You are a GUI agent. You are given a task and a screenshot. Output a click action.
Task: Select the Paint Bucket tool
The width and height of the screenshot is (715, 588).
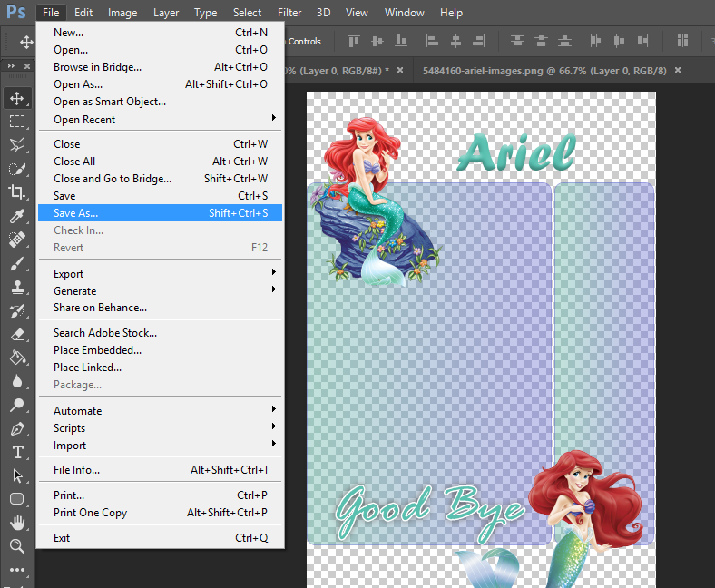click(17, 358)
